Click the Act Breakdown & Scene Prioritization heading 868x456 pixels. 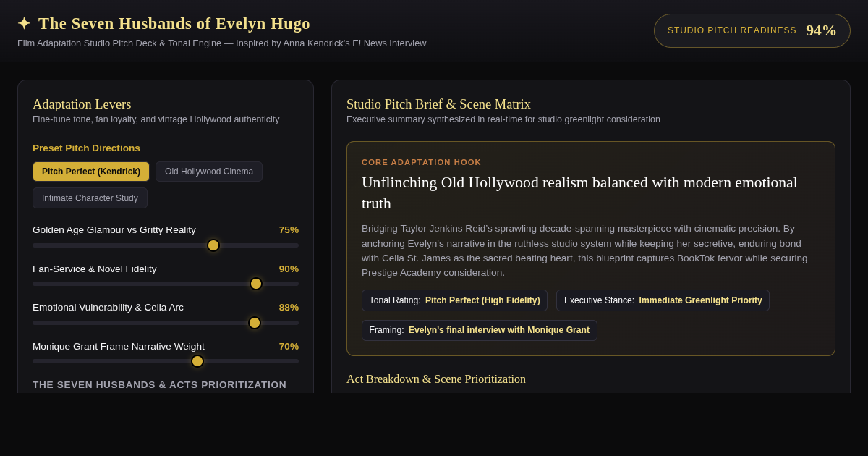point(436,379)
